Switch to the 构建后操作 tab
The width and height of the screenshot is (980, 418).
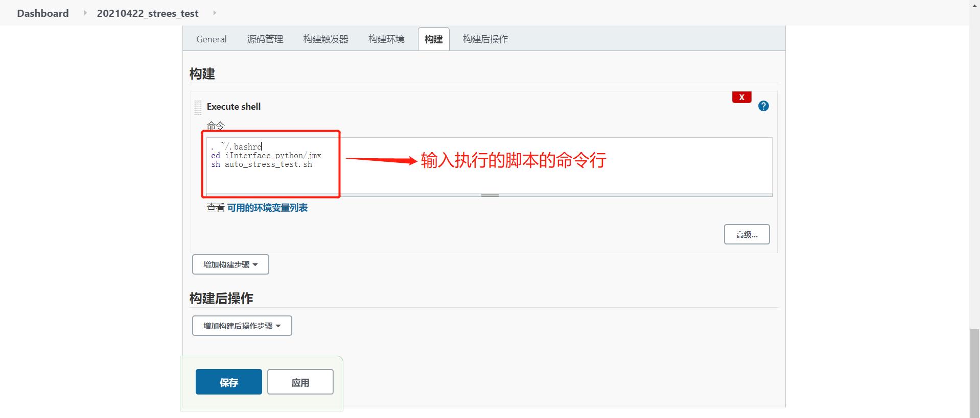pos(485,39)
